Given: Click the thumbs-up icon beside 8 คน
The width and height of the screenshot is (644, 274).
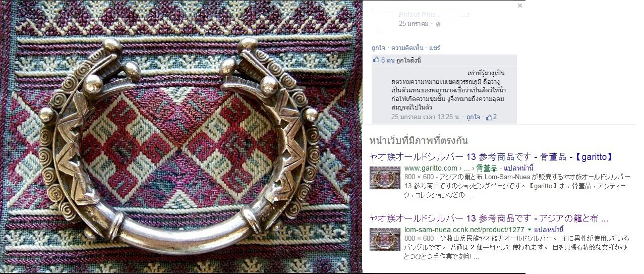Looking at the screenshot, I should click(x=376, y=60).
